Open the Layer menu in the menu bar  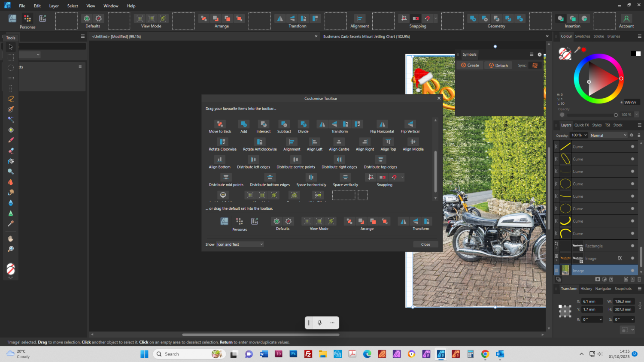coord(54,6)
